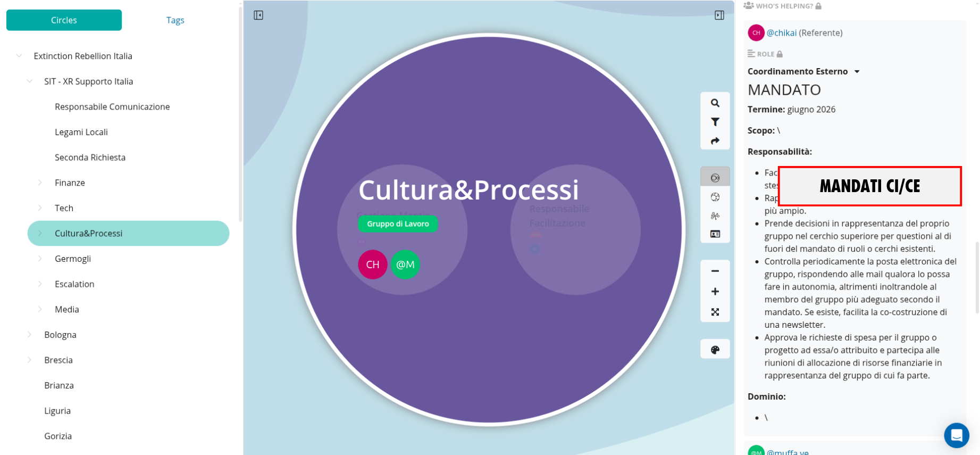Select the Circles tab
This screenshot has width=980, height=455.
tap(64, 20)
